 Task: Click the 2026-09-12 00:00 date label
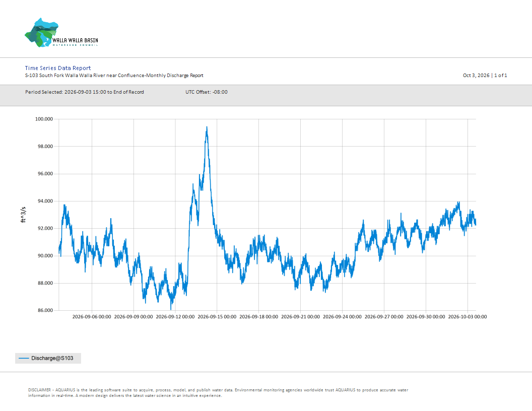pyautogui.click(x=175, y=317)
